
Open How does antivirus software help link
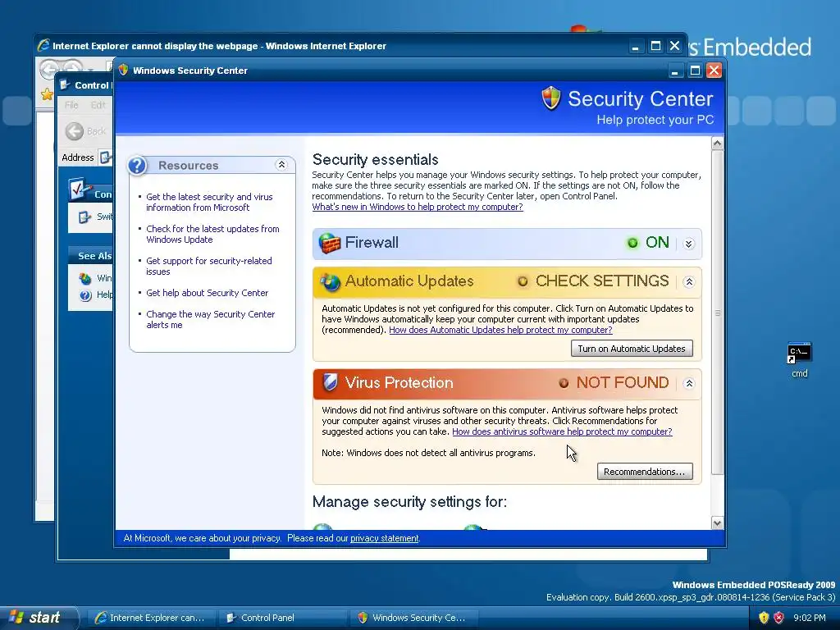562,431
